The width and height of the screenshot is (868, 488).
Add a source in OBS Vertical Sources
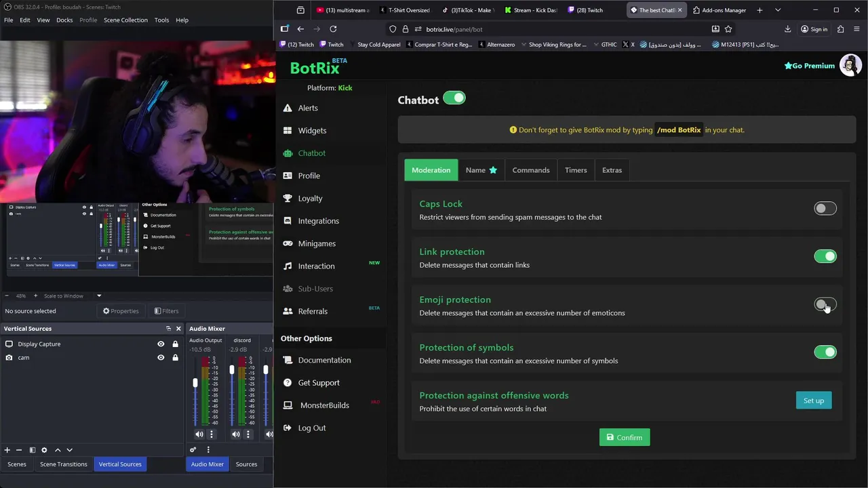pos(7,450)
